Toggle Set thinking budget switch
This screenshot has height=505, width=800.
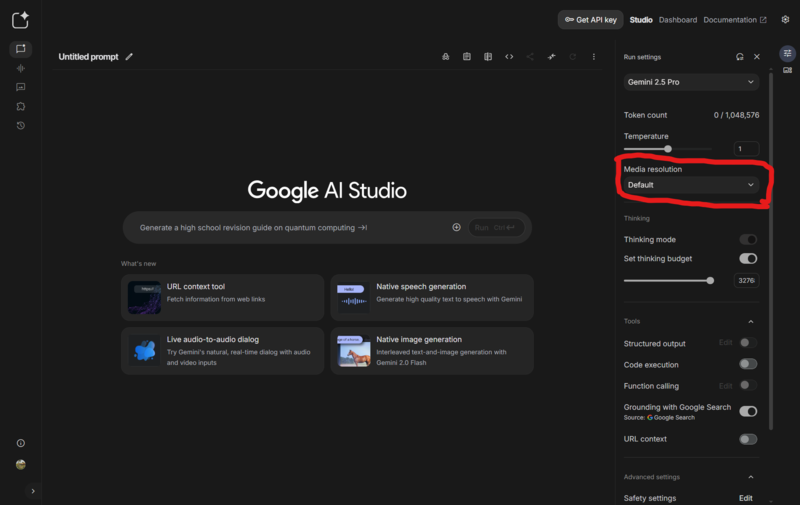tap(748, 259)
